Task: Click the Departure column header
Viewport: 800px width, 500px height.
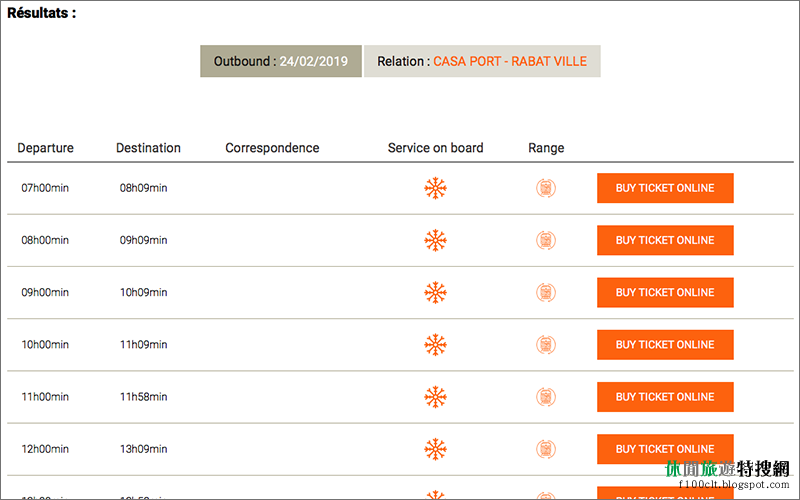Action: (x=45, y=148)
